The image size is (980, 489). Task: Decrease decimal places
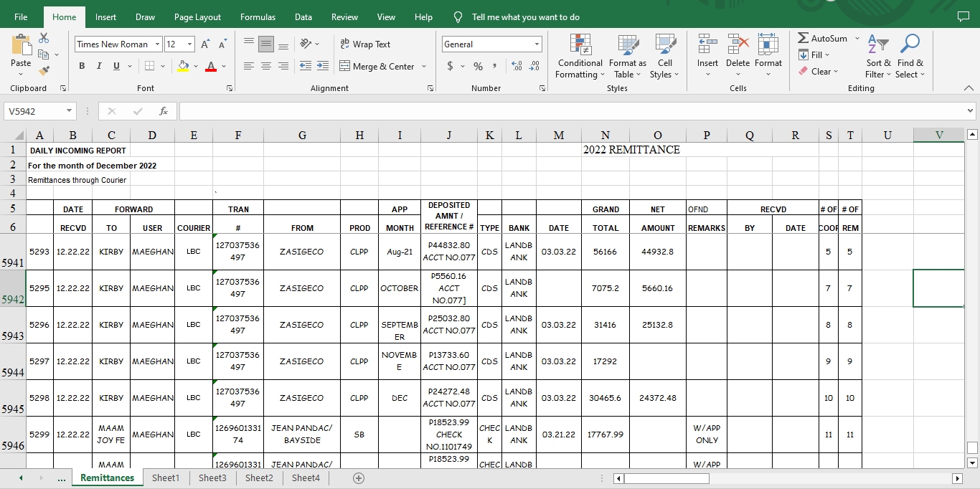coord(534,66)
